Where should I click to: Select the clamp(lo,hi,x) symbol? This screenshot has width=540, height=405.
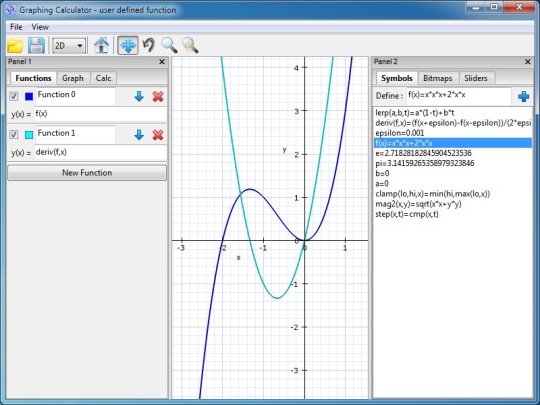tap(453, 194)
